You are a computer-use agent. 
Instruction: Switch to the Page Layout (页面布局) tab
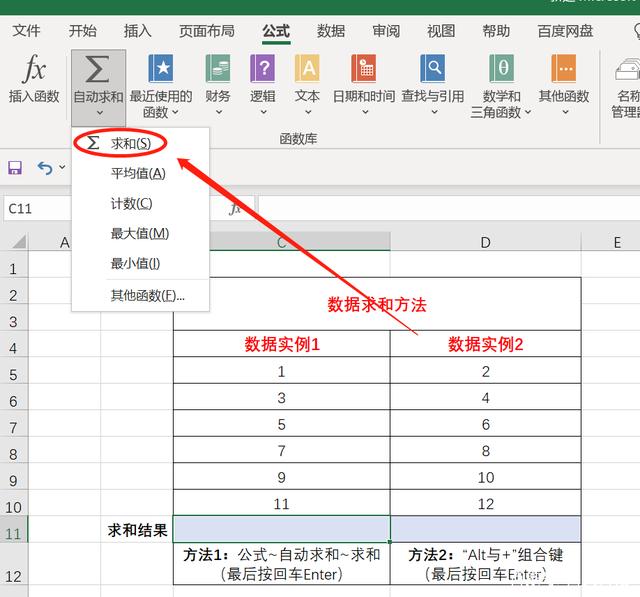[207, 31]
